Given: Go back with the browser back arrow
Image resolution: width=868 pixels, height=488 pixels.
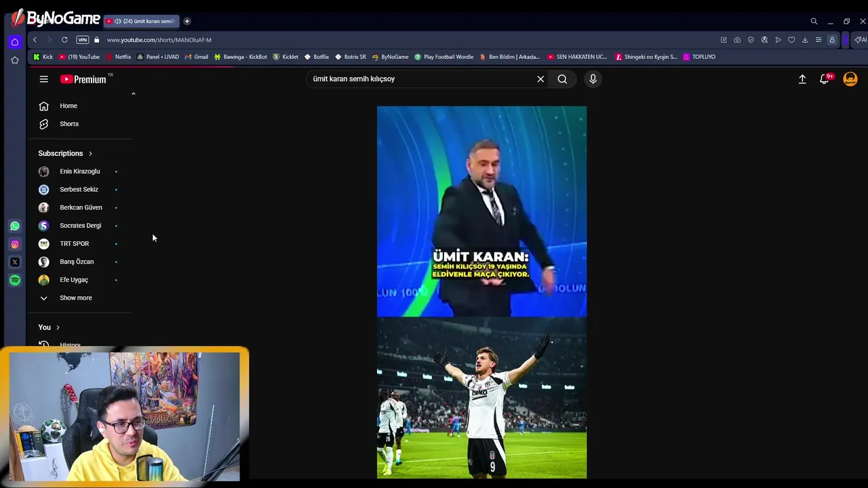Looking at the screenshot, I should tap(35, 40).
